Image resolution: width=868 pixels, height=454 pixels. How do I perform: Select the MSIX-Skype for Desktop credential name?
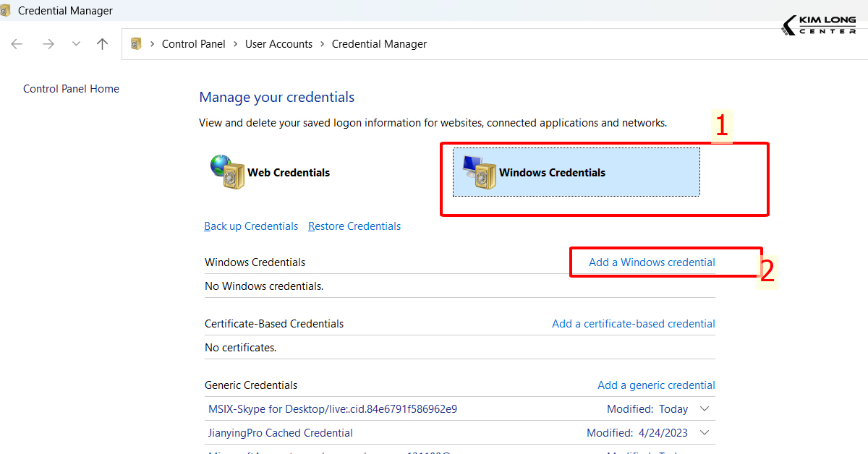(x=330, y=408)
